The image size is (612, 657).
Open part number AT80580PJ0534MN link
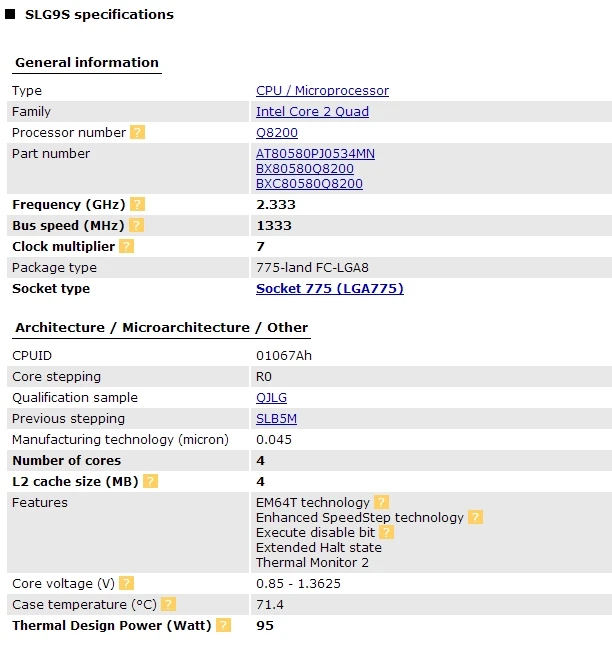(x=315, y=153)
